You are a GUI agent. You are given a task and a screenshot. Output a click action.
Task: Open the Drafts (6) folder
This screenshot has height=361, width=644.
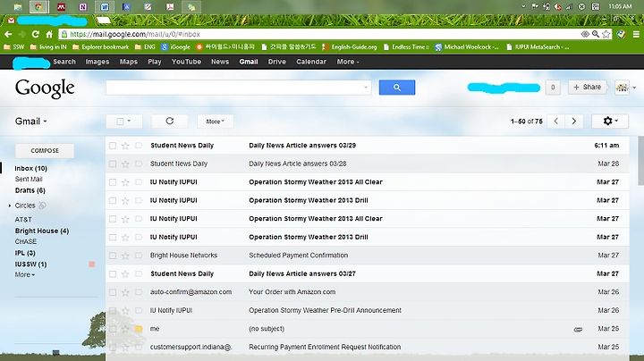[x=30, y=190]
